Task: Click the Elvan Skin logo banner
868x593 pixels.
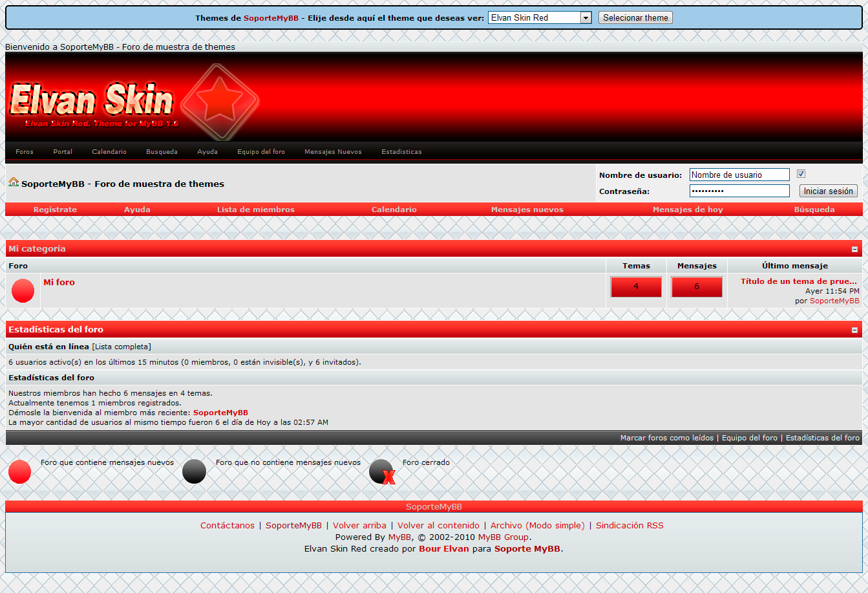Action: click(134, 102)
